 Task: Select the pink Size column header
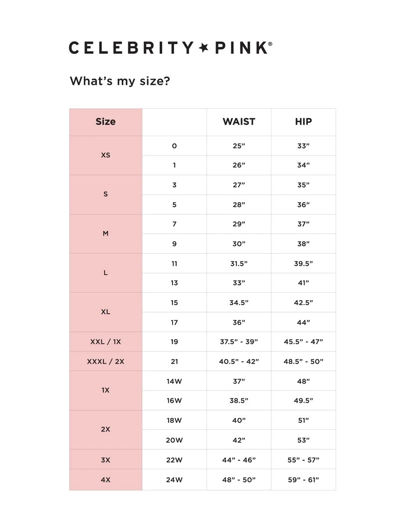[x=105, y=122]
